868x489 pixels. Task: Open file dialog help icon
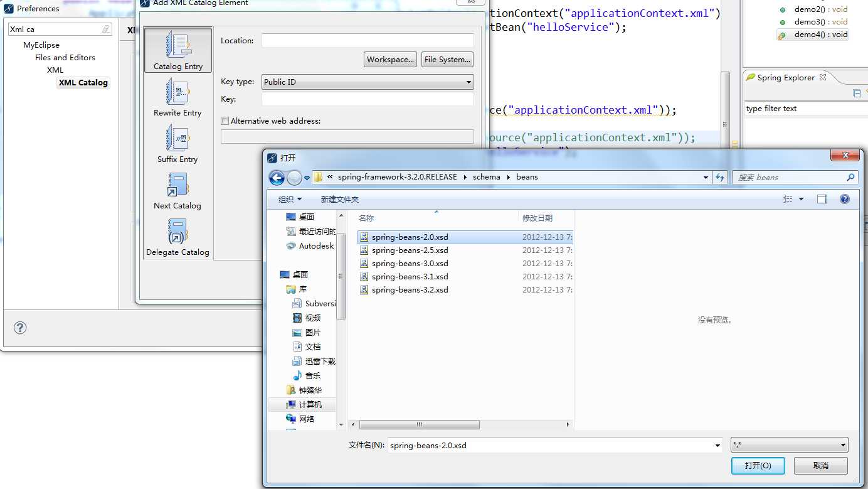tap(845, 199)
